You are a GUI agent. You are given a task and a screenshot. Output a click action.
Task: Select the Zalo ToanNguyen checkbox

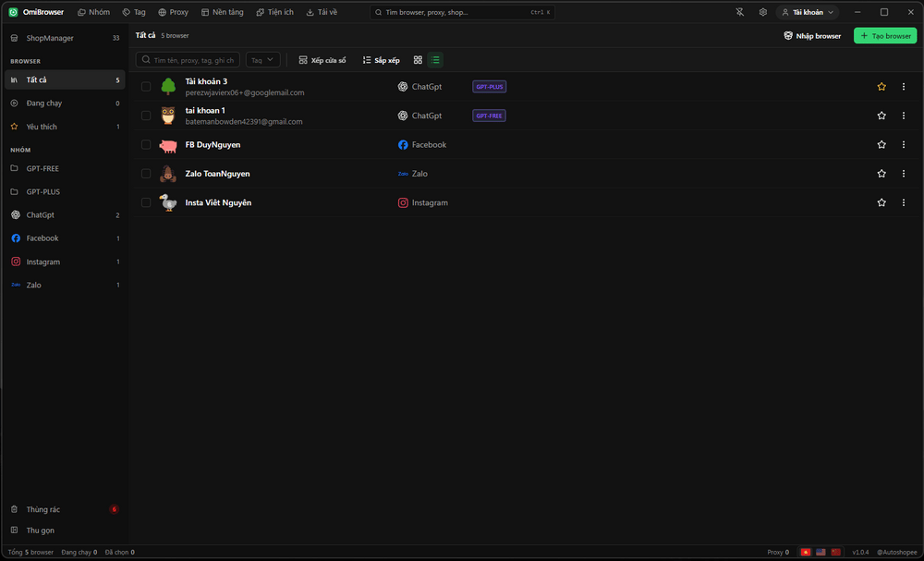click(x=146, y=173)
